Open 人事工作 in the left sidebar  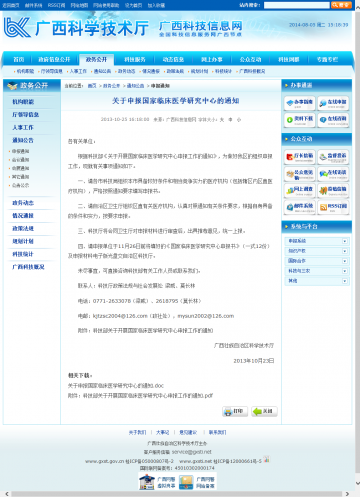[x=23, y=127]
